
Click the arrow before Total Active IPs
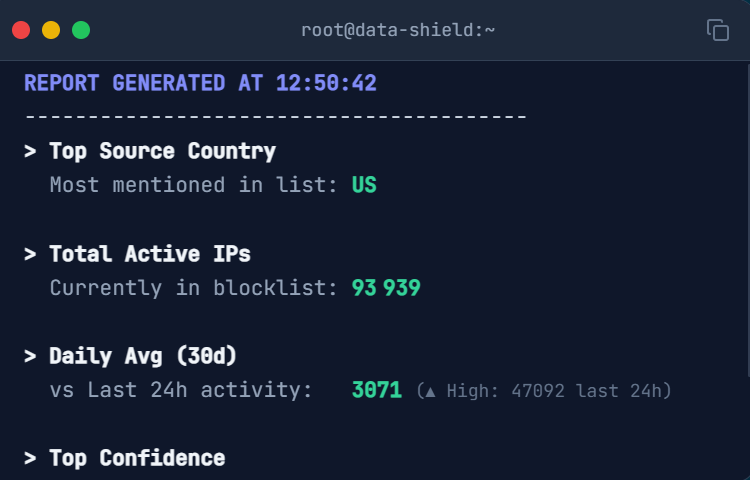31,254
